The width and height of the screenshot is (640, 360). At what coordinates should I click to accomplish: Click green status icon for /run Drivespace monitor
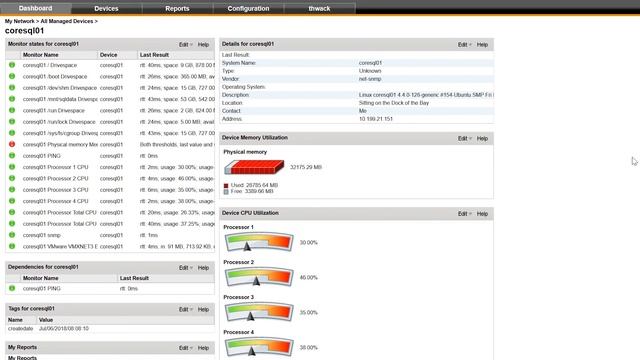(x=12, y=110)
